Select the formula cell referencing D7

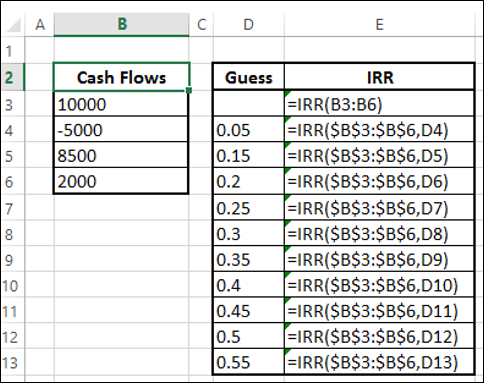380,208
